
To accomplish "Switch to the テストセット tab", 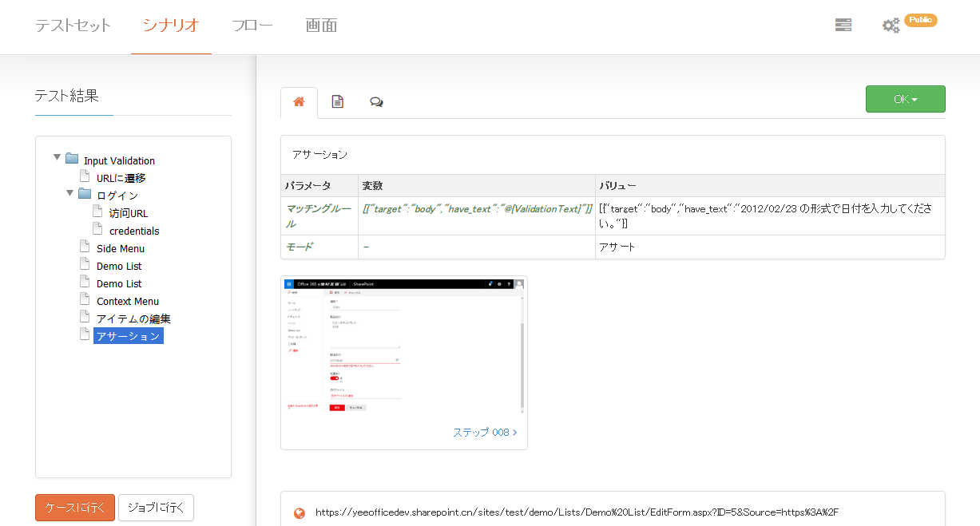I will pos(73,26).
